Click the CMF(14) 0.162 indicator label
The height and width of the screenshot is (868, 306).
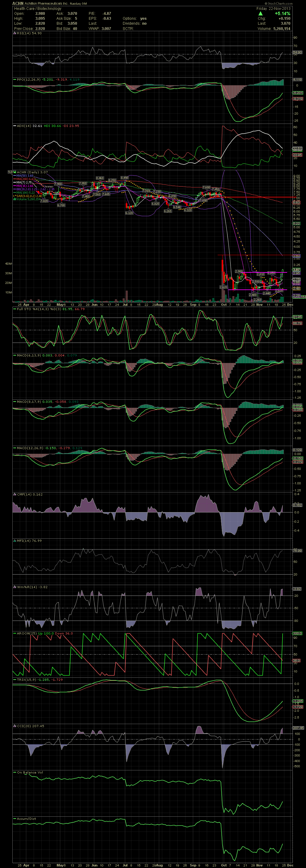point(30,494)
